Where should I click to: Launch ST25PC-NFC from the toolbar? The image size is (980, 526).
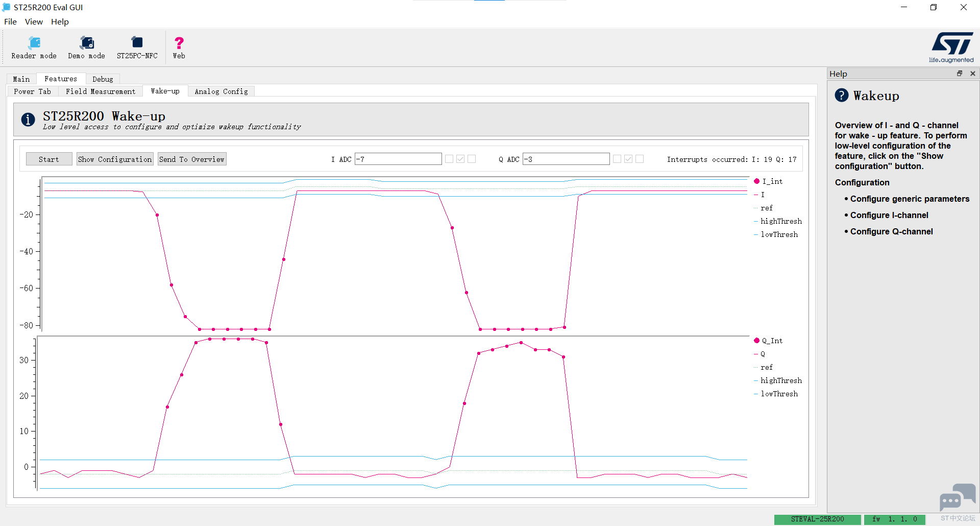click(137, 47)
